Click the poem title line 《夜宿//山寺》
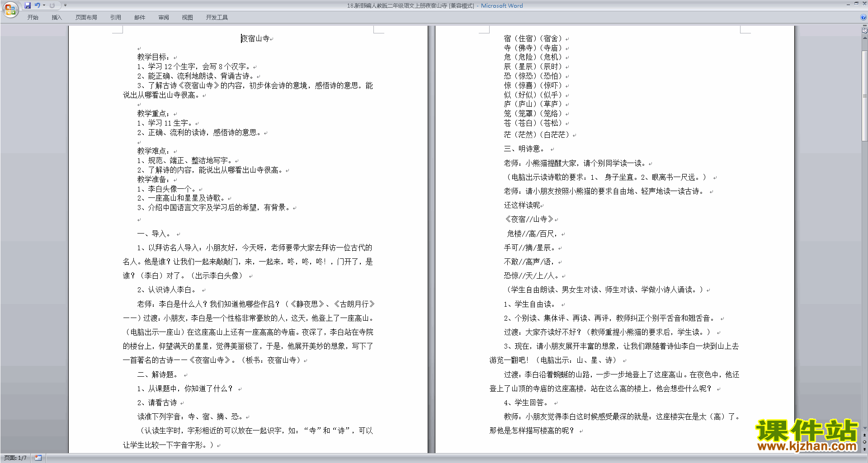The width and height of the screenshot is (868, 463). [529, 219]
